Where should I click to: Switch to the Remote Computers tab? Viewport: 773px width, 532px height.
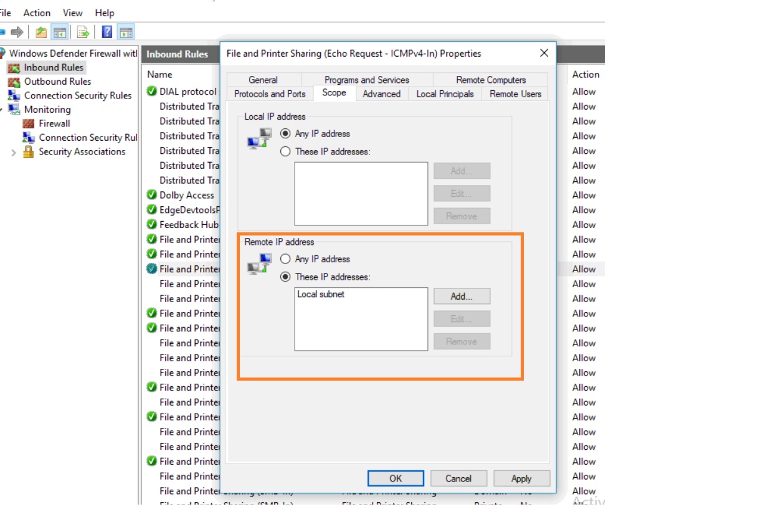pos(491,80)
